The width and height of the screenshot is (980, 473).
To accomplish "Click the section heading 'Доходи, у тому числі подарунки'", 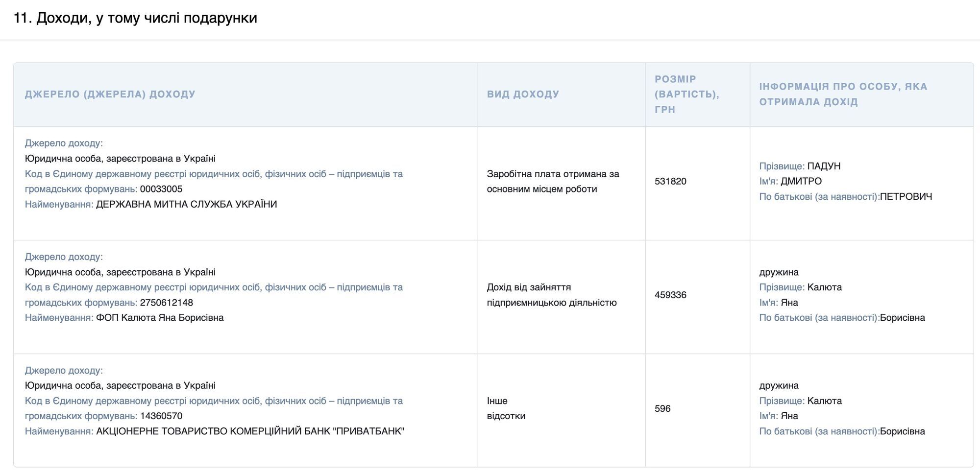I will tap(135, 18).
